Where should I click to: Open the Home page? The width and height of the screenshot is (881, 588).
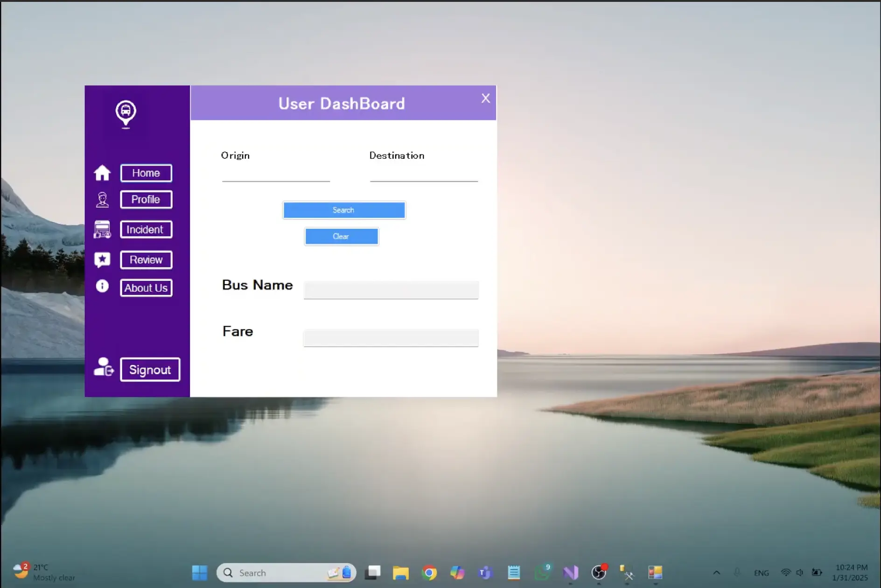[x=146, y=173]
